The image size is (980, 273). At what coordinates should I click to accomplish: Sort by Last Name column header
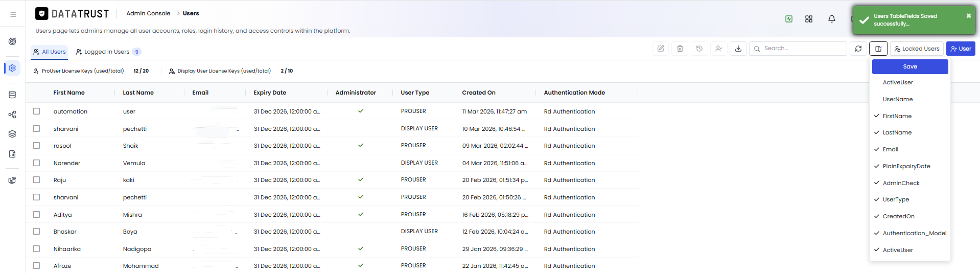[138, 93]
